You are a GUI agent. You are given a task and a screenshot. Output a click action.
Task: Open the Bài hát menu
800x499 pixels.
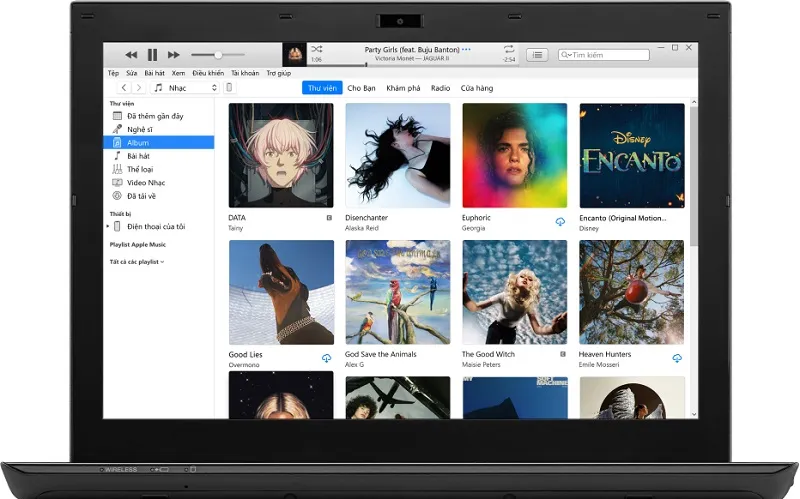pos(154,73)
